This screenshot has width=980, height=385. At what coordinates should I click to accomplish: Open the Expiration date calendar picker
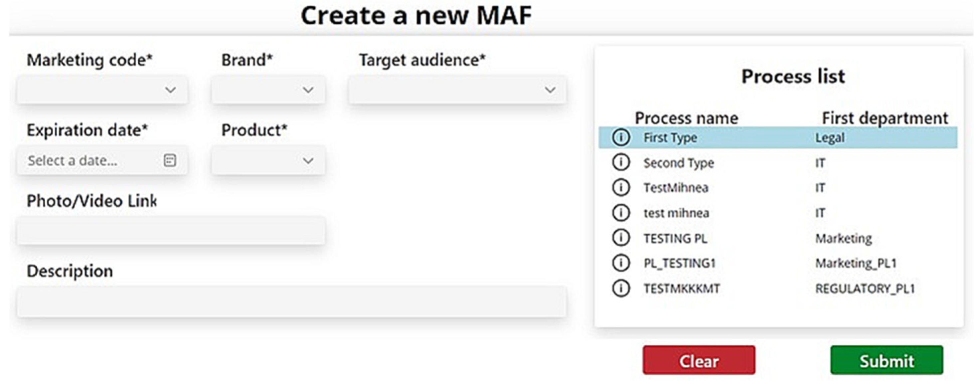(x=170, y=160)
